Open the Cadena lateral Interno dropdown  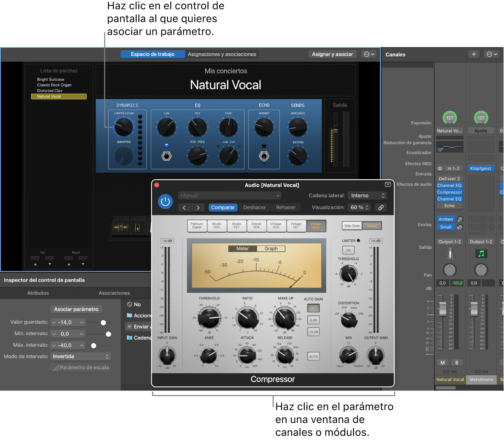pyautogui.click(x=367, y=196)
